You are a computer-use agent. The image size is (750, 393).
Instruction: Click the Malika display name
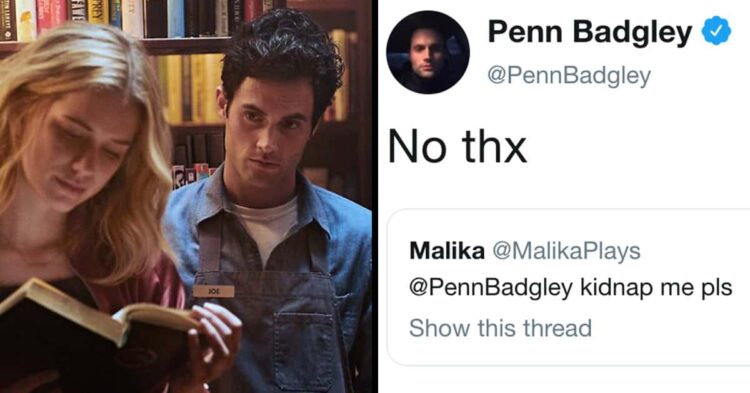tap(447, 251)
